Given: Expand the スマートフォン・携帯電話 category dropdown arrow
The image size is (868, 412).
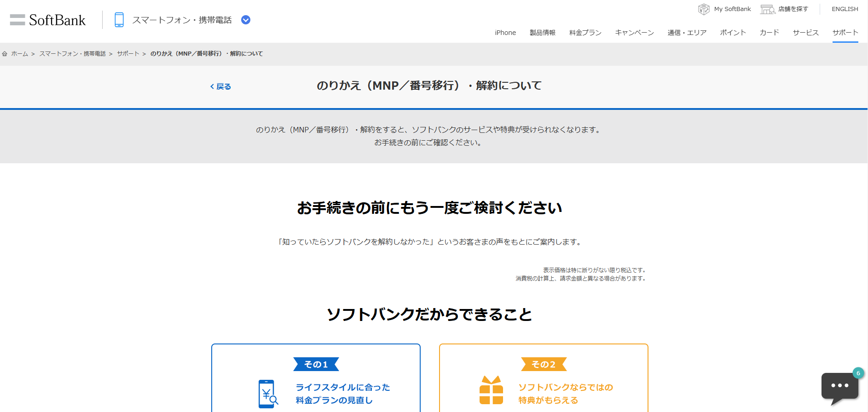Looking at the screenshot, I should pyautogui.click(x=246, y=20).
